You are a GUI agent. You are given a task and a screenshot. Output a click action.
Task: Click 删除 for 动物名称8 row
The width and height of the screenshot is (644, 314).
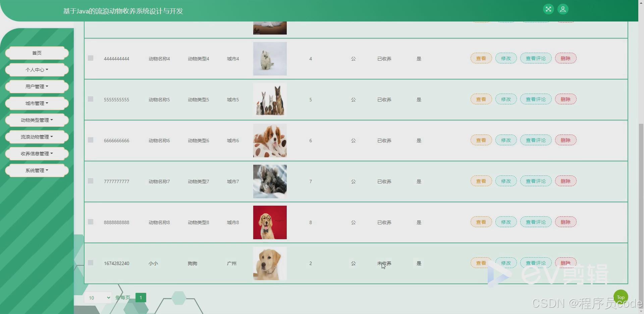pos(566,222)
